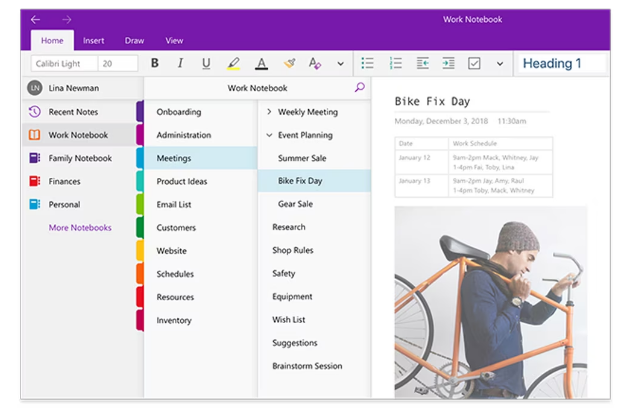The height and width of the screenshot is (417, 622).
Task: Decrease the indent
Action: tap(422, 63)
